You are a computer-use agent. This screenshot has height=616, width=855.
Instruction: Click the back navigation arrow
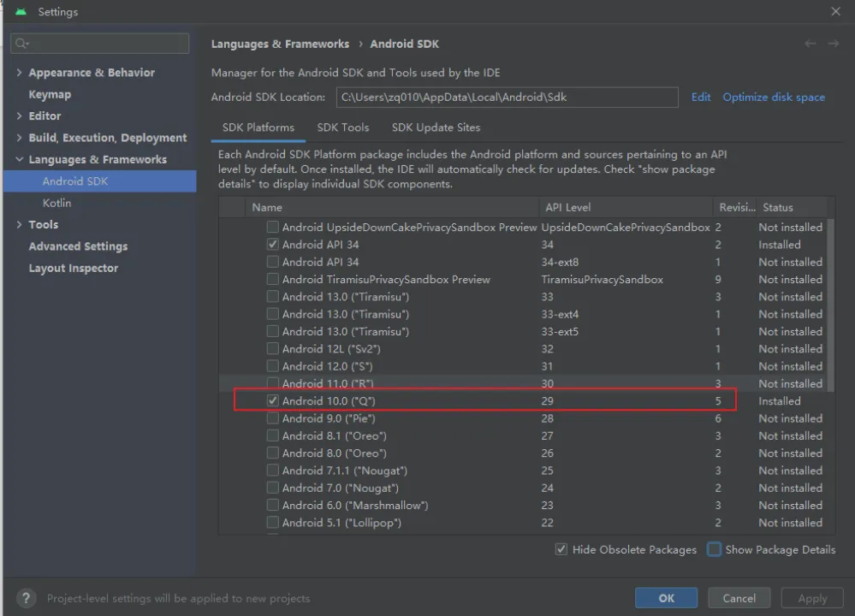point(810,44)
